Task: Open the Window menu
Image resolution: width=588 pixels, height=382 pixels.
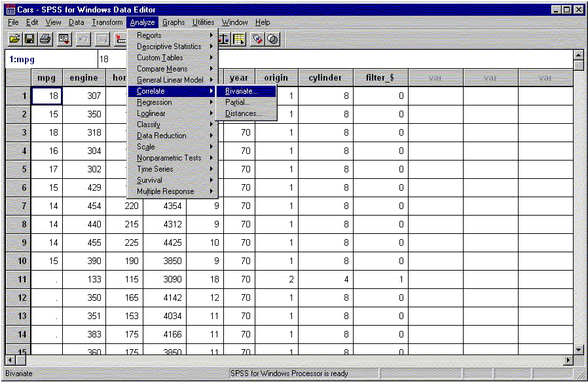Action: [x=235, y=22]
